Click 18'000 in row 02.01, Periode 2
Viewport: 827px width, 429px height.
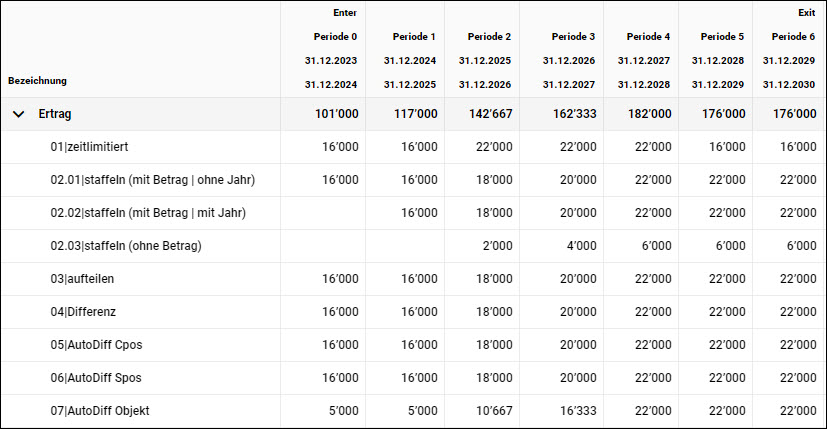pyautogui.click(x=494, y=180)
